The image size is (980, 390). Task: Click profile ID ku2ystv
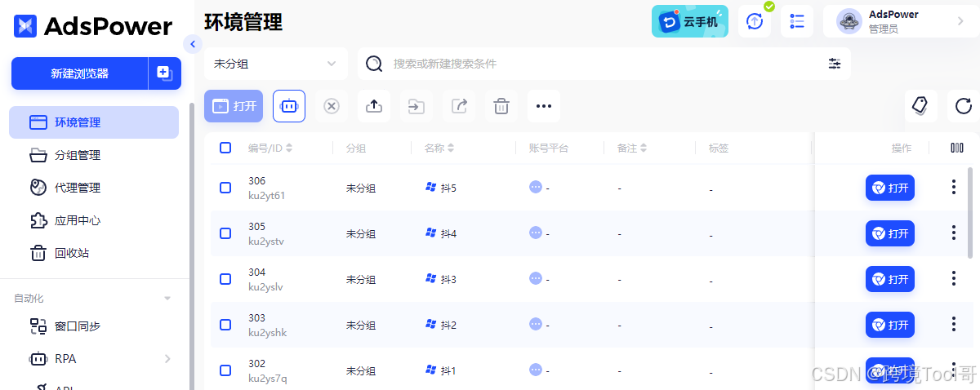(x=266, y=241)
